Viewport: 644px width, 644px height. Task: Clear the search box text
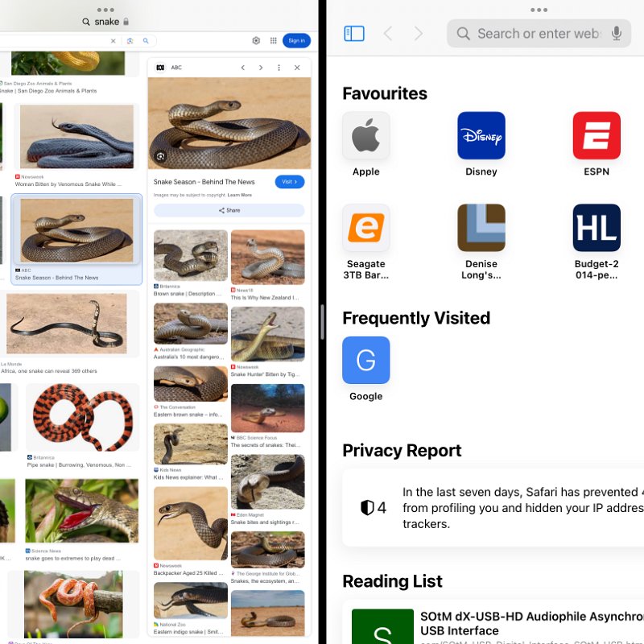pyautogui.click(x=114, y=41)
